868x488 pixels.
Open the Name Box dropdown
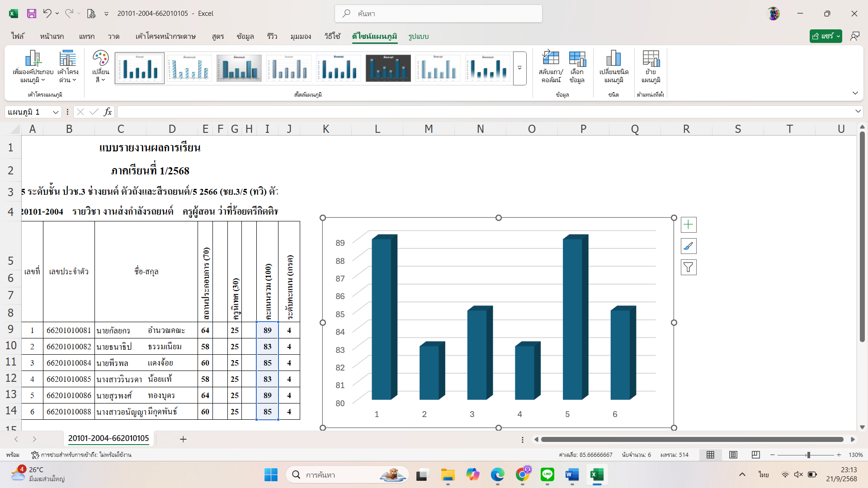56,112
